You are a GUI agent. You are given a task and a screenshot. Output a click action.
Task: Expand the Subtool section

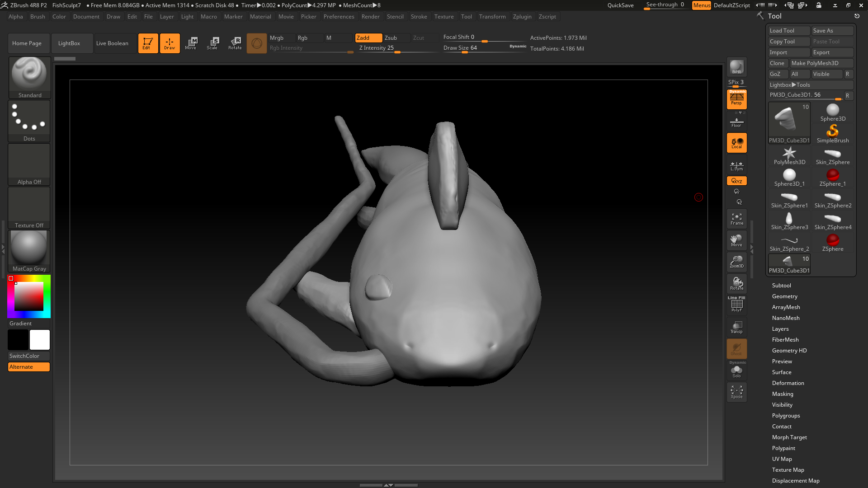781,286
